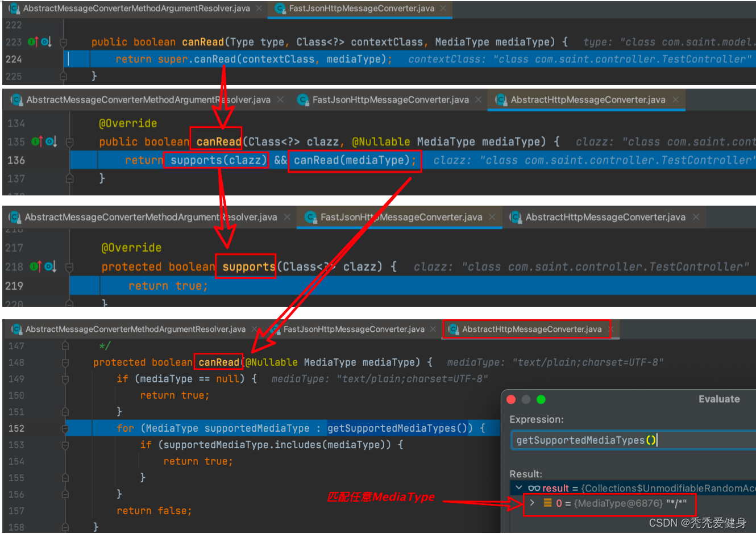Image resolution: width=756 pixels, height=534 pixels.
Task: Collapse the supports method fold at line 218
Action: (x=69, y=267)
